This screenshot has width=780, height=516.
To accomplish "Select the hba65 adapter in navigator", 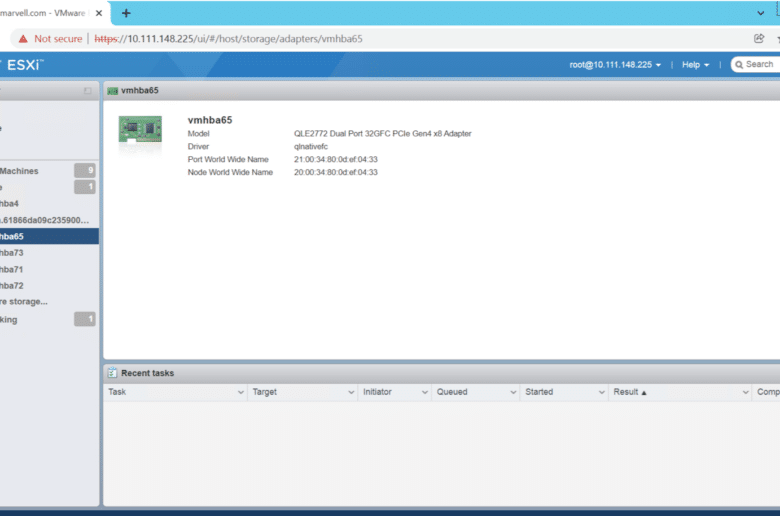I will tap(49, 236).
